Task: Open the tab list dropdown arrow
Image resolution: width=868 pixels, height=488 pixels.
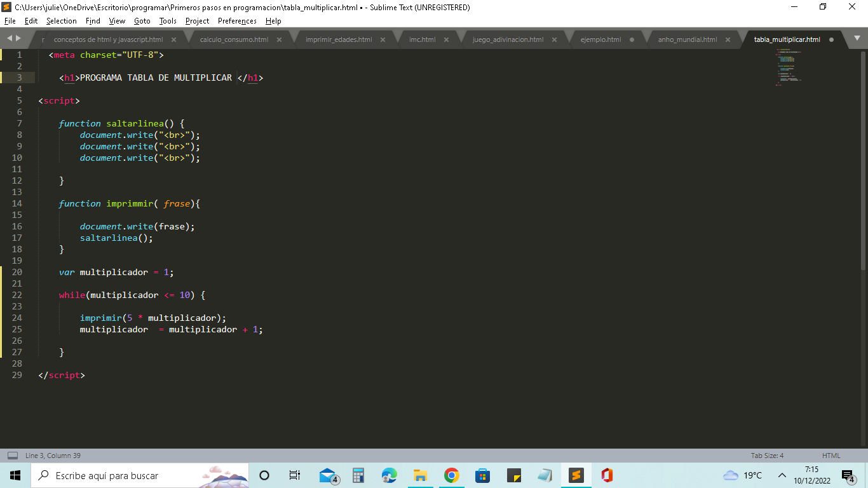Action: [857, 38]
